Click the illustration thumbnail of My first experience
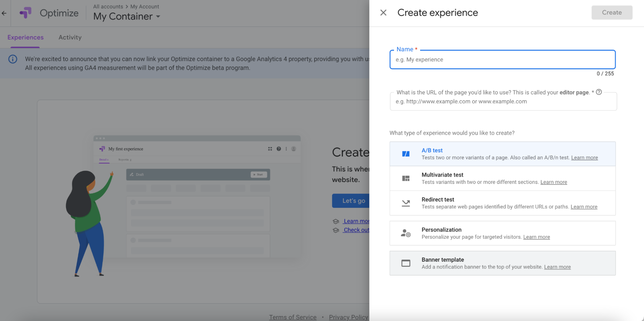This screenshot has width=644, height=321. 197,197
